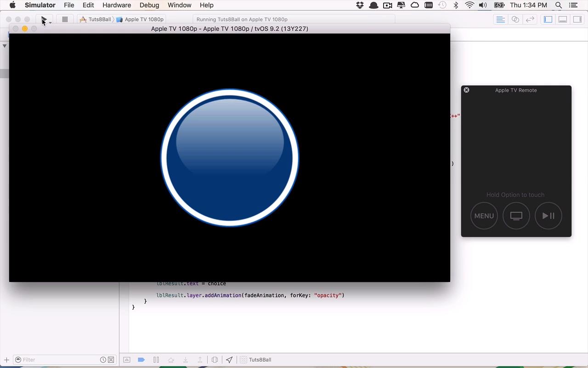Click the hat icon in menu bar
This screenshot has height=368, width=588.
pyautogui.click(x=373, y=5)
